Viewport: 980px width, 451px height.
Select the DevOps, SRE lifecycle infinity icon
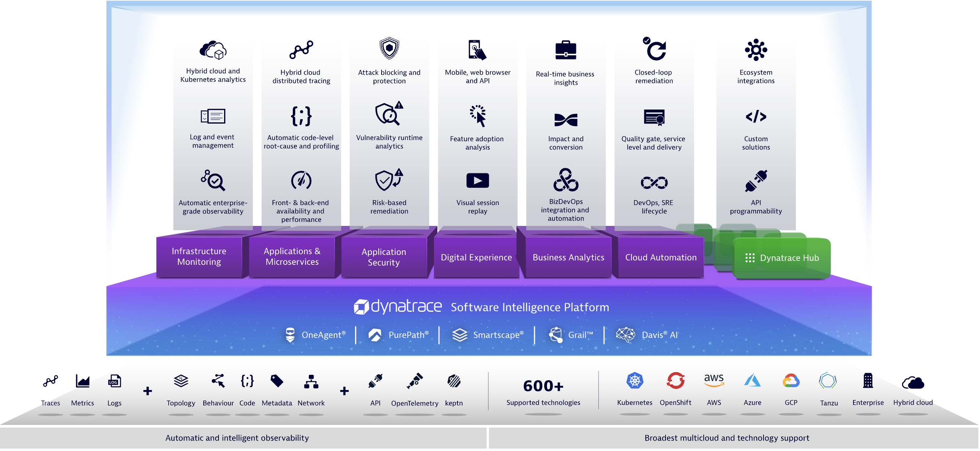tap(654, 183)
